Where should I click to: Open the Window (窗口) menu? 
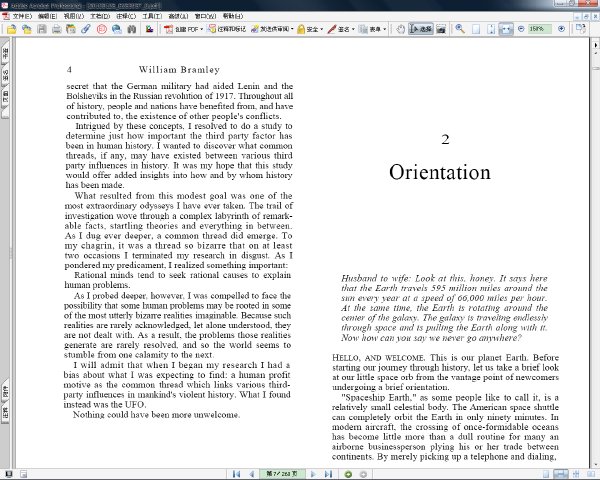205,16
